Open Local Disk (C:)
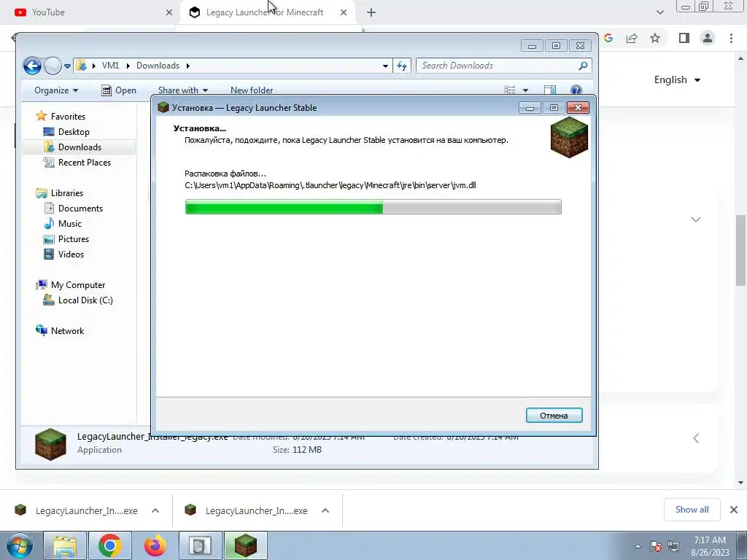The width and height of the screenshot is (747, 560). click(x=77, y=300)
